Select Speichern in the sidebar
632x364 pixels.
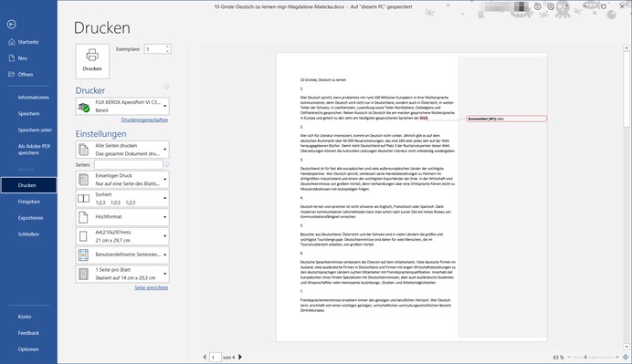click(x=28, y=113)
